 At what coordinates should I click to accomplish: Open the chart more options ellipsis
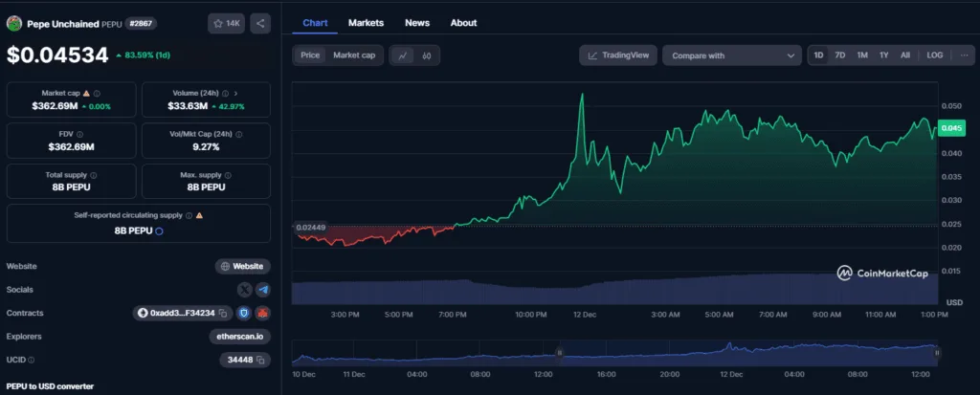pyautogui.click(x=965, y=55)
